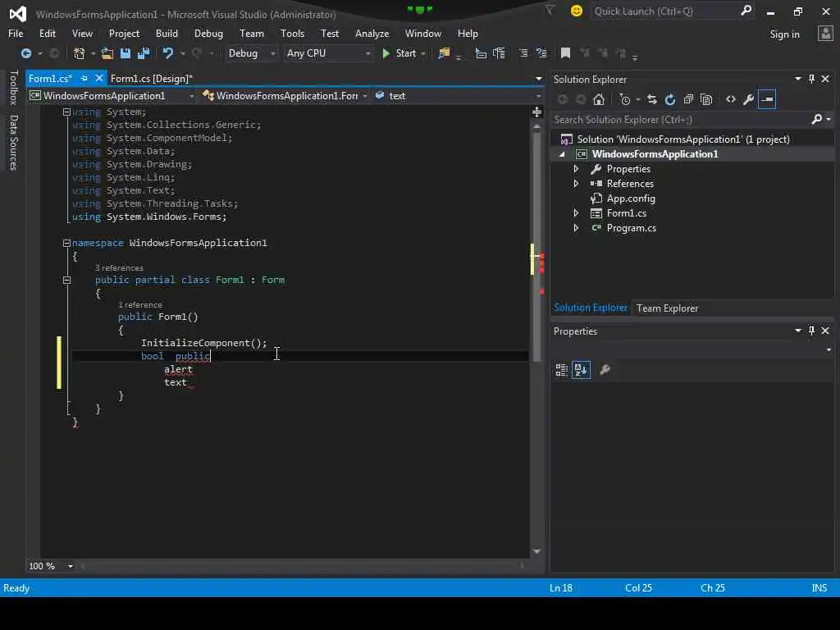The width and height of the screenshot is (840, 630).
Task: Click the Comment Out Lines toolbar icon
Action: click(523, 53)
